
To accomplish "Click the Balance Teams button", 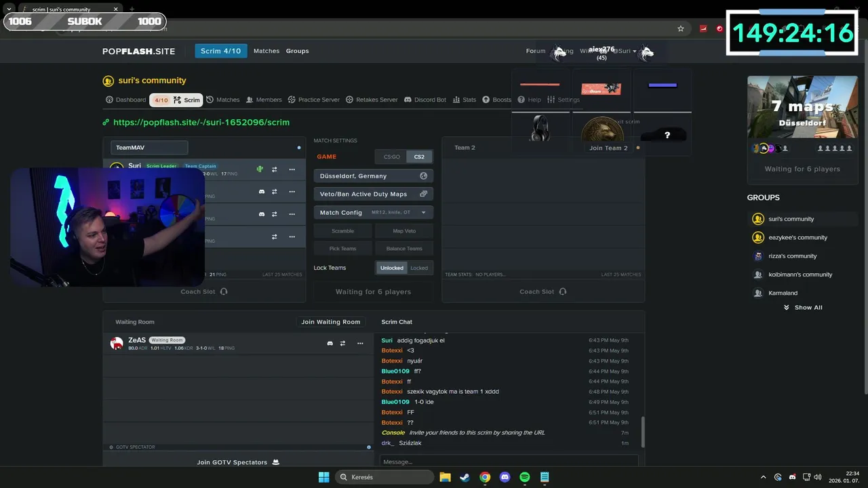I will click(404, 249).
